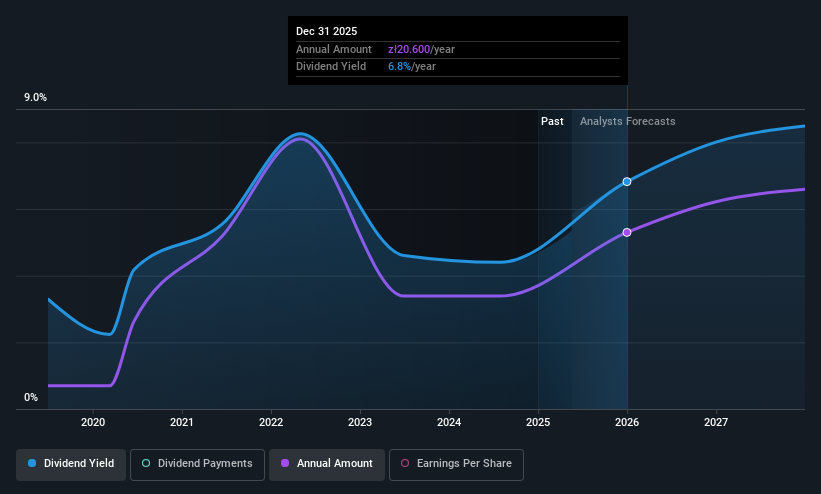Click the 2024 x-axis label
821x494 pixels.
pyautogui.click(x=449, y=422)
